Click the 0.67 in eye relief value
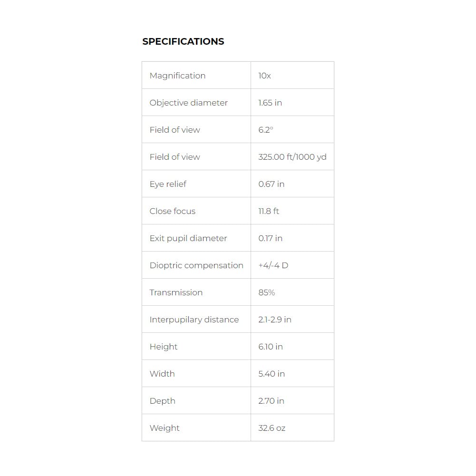Screen dimensions: 476x476 click(271, 184)
